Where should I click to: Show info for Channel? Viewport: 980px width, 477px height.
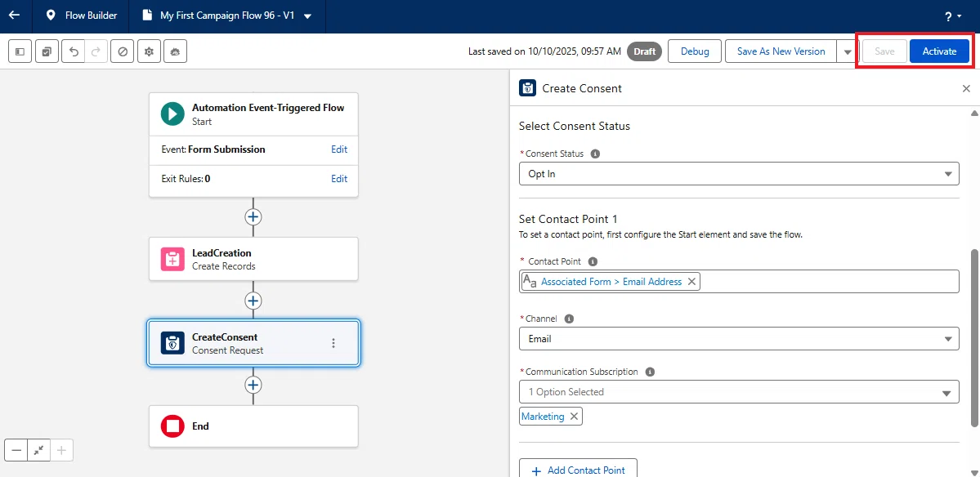pyautogui.click(x=569, y=319)
